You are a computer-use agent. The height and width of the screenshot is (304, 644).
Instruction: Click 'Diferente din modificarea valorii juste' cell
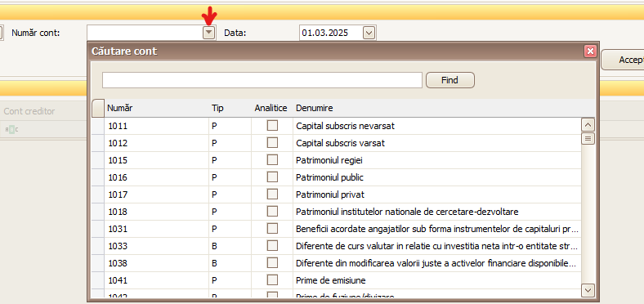point(437,263)
